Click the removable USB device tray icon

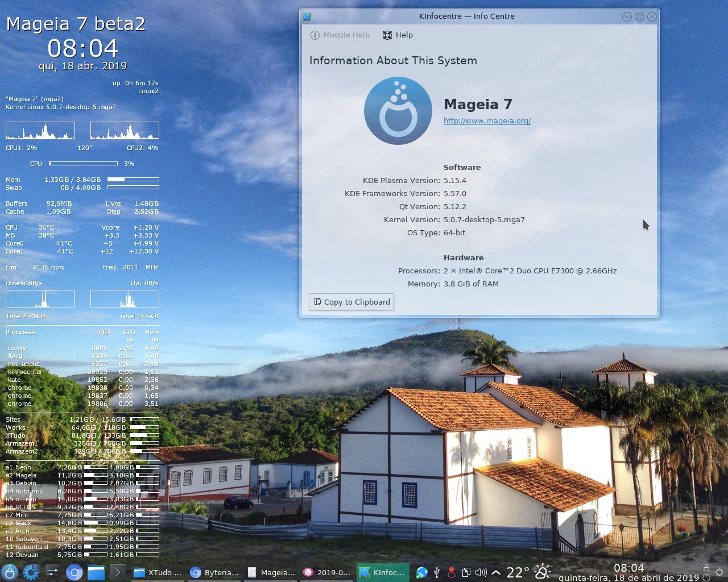(x=437, y=571)
